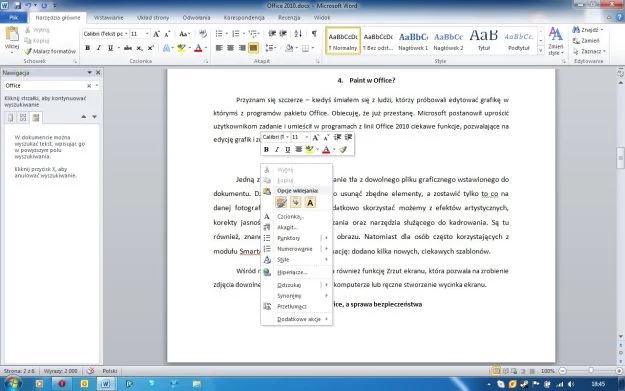The image size is (625, 391).
Task: Click the blue 'Plik' button
Action: [x=14, y=18]
